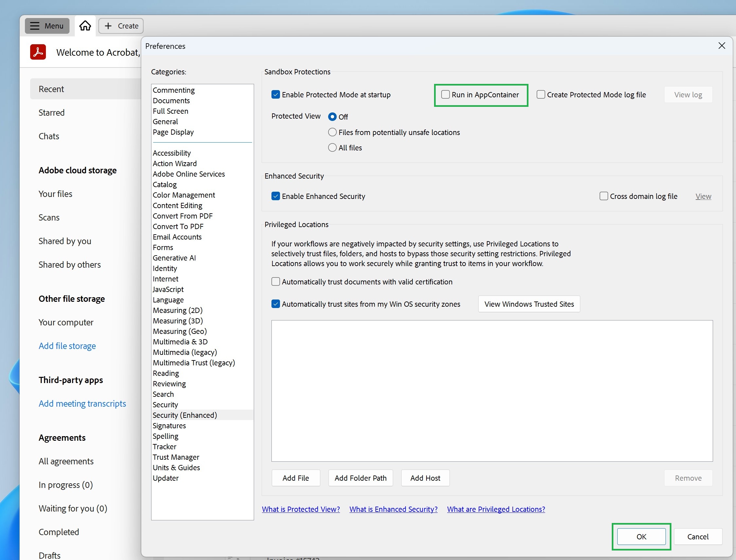Viewport: 736px width, 560px height.
Task: Open Recent in Acrobat sidebar
Action: [x=85, y=89]
